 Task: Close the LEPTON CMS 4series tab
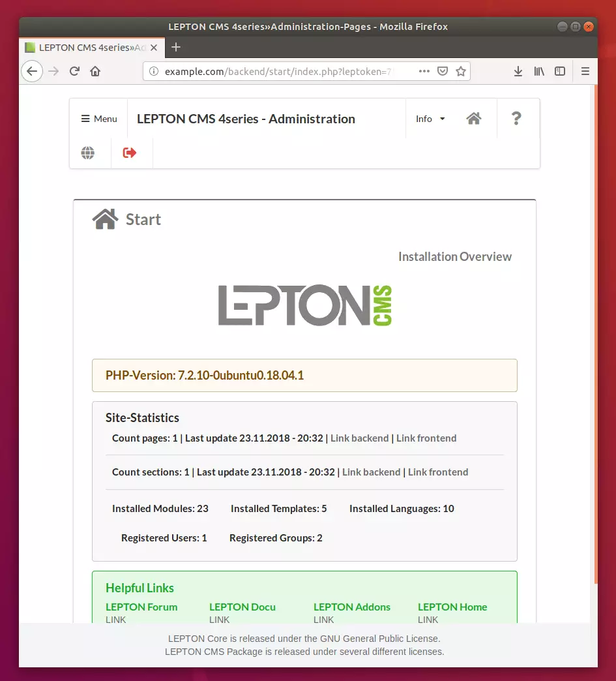[x=154, y=48]
